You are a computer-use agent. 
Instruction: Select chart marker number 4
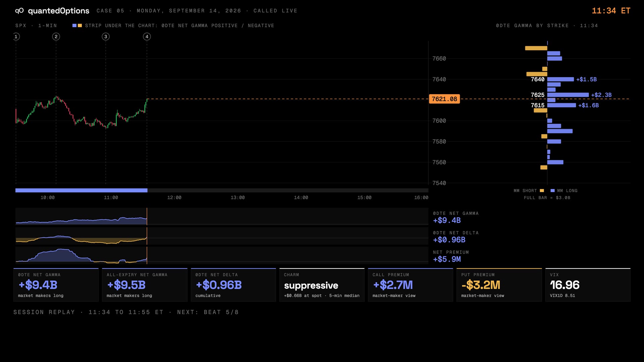pos(147,37)
